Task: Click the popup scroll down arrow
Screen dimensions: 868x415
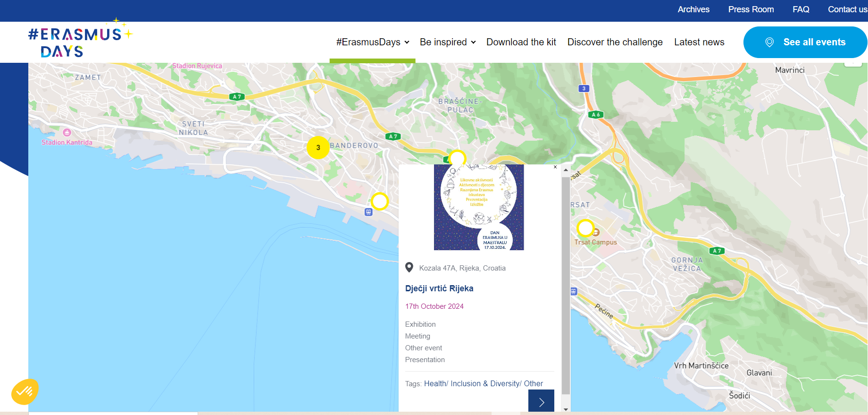Action: click(566, 409)
